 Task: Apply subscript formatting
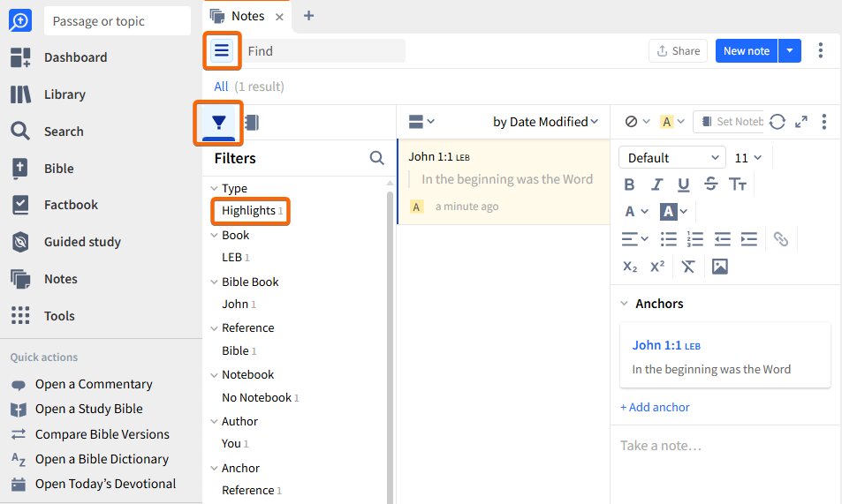[630, 267]
